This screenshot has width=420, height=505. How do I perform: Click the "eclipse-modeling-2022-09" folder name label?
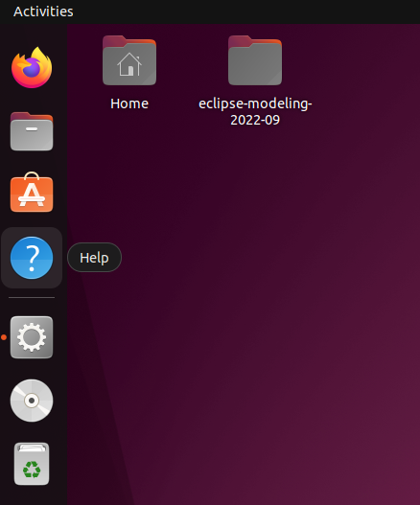[x=255, y=112]
